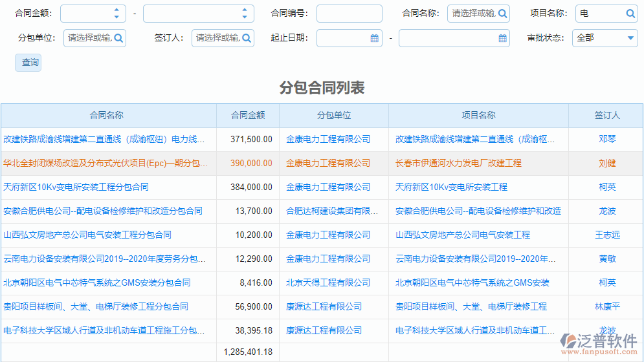Click search icon in 合同名称 field
Image resolution: width=644 pixels, height=362 pixels.
(x=502, y=14)
